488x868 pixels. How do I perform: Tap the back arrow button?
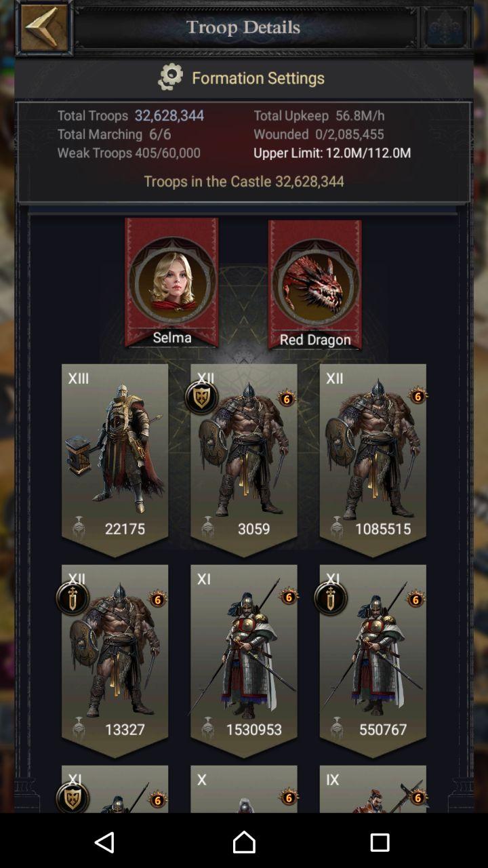click(x=44, y=28)
